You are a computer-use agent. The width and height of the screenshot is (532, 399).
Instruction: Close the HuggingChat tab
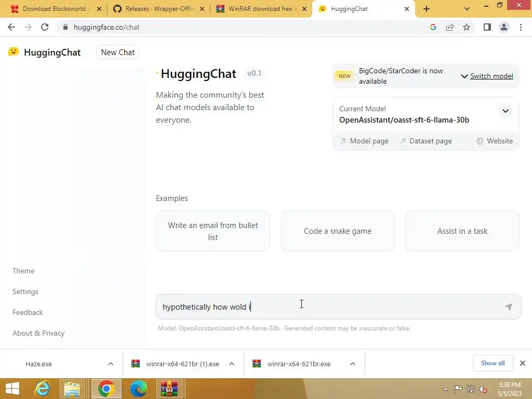point(407,9)
